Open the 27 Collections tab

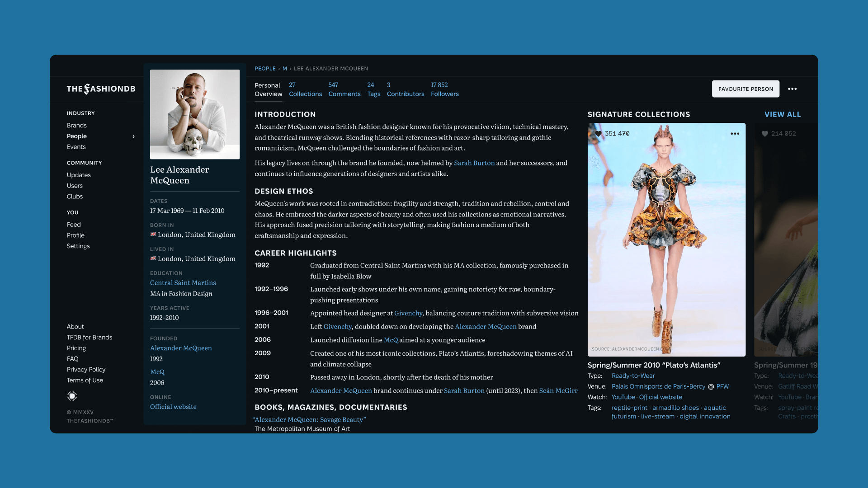click(x=305, y=89)
